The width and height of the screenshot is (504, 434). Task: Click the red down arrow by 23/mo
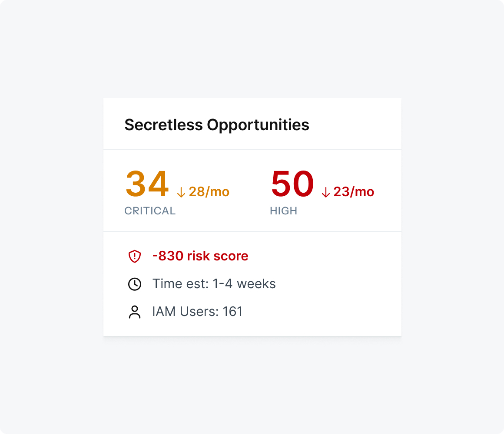point(326,192)
